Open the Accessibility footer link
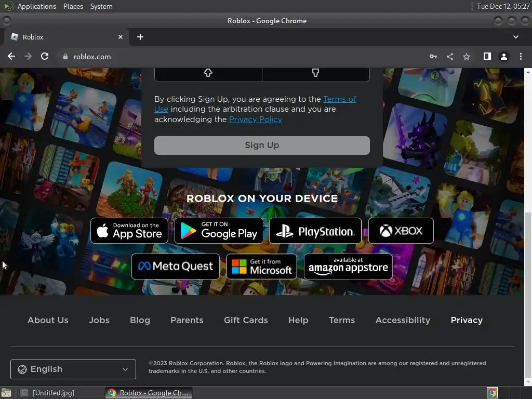Screen dimensions: 532x399 point(403,320)
